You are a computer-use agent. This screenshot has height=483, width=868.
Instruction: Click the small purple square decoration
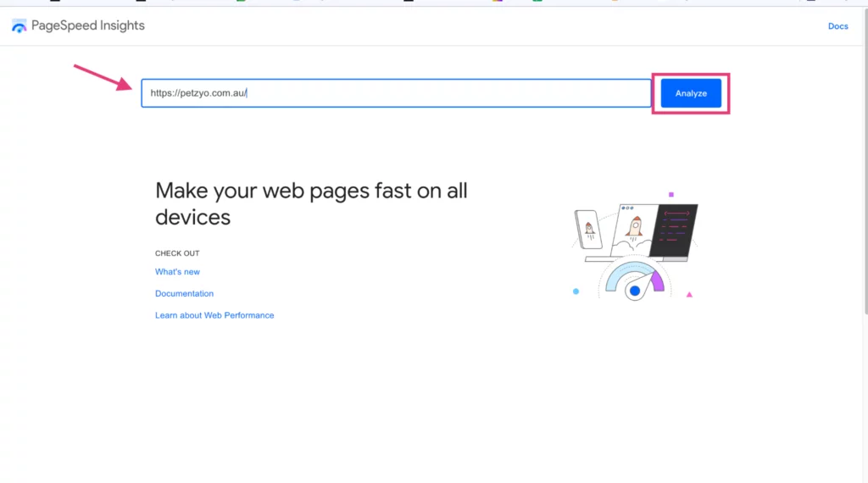671,194
